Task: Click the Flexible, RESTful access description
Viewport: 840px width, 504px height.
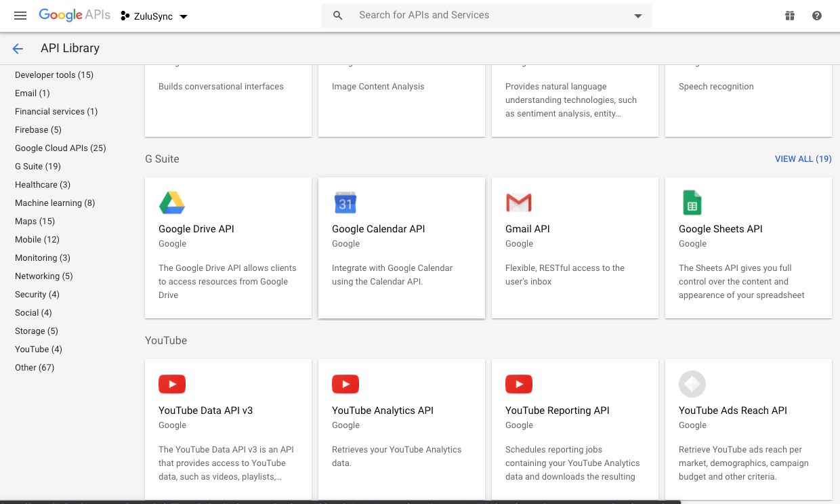Action: pos(565,275)
